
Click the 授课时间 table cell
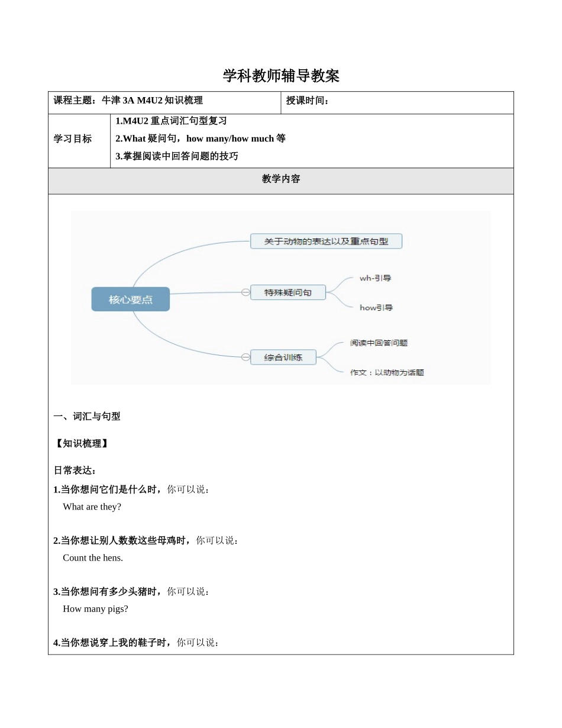(396, 101)
